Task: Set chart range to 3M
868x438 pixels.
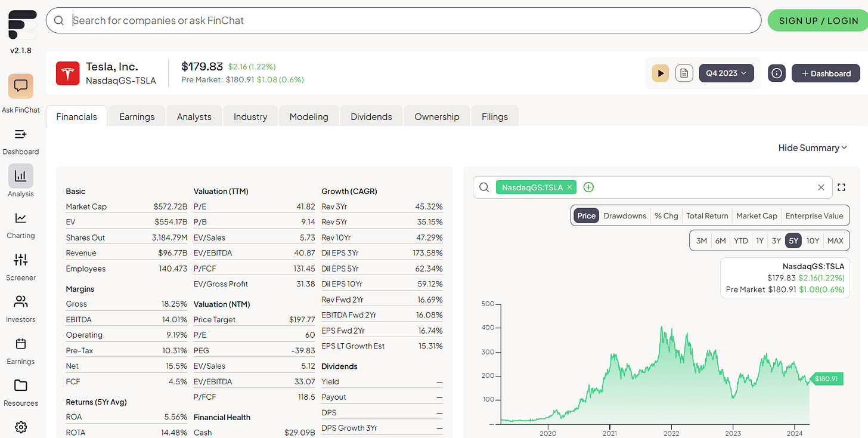Action: coord(702,240)
